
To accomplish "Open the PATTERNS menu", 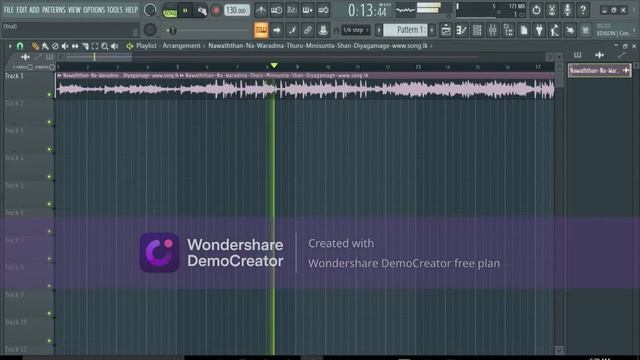I will (x=53, y=10).
